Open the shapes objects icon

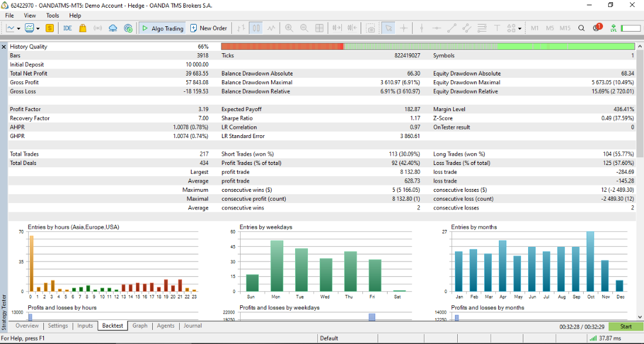(x=511, y=28)
